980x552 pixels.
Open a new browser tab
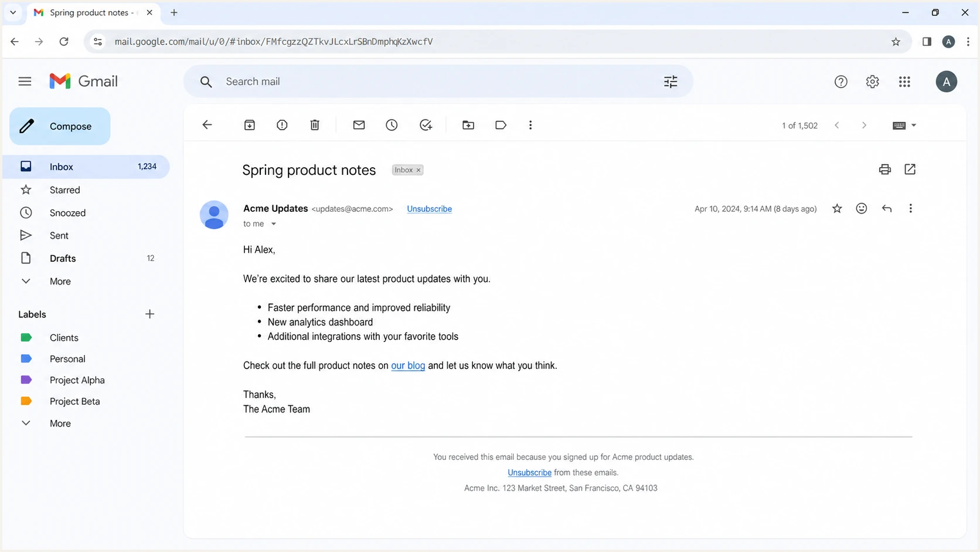point(174,12)
